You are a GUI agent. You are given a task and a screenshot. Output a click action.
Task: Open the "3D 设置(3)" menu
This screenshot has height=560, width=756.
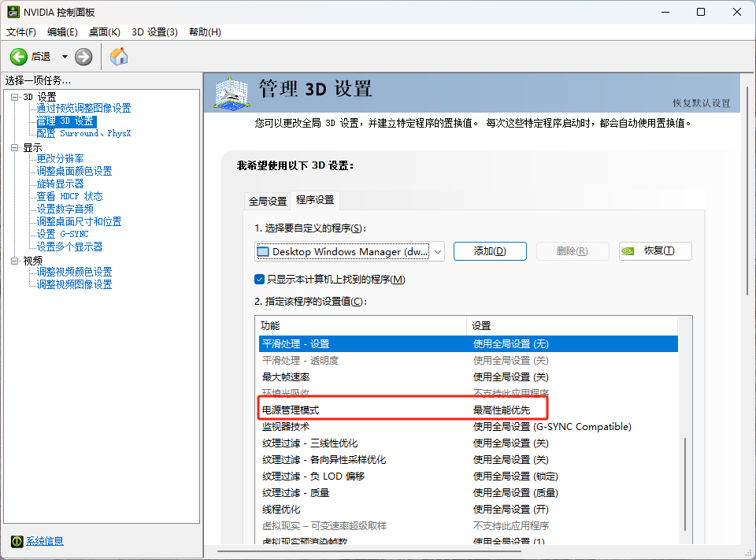[x=154, y=32]
